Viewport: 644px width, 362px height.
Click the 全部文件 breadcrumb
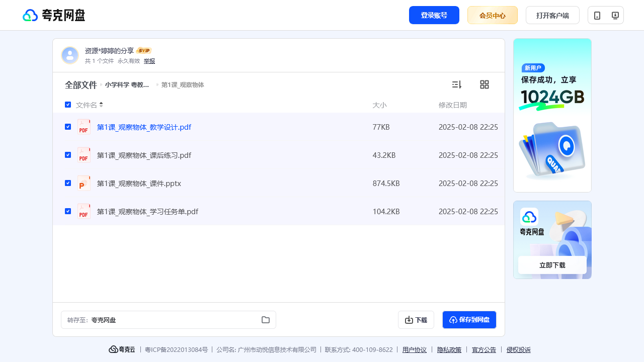80,85
